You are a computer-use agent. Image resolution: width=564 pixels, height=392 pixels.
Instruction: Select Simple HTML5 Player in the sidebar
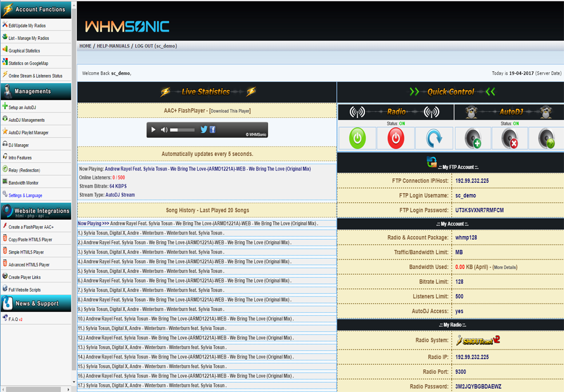coord(26,253)
